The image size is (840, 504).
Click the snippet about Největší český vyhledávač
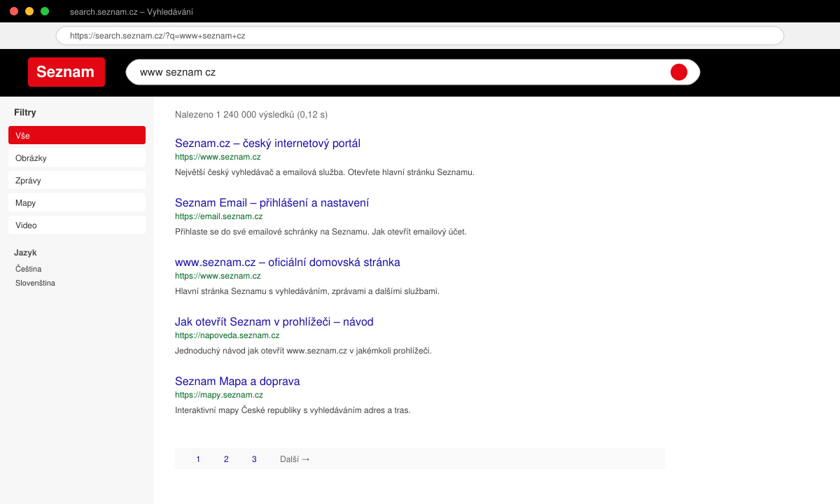pos(325,172)
